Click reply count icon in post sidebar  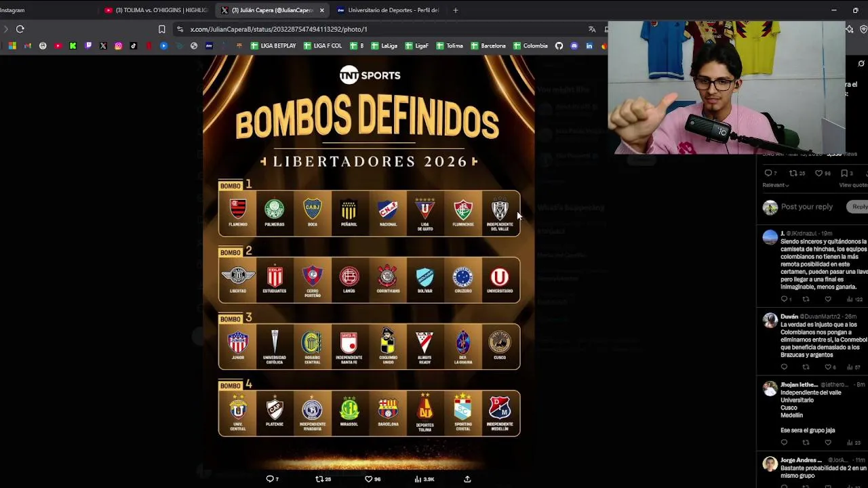tap(768, 174)
